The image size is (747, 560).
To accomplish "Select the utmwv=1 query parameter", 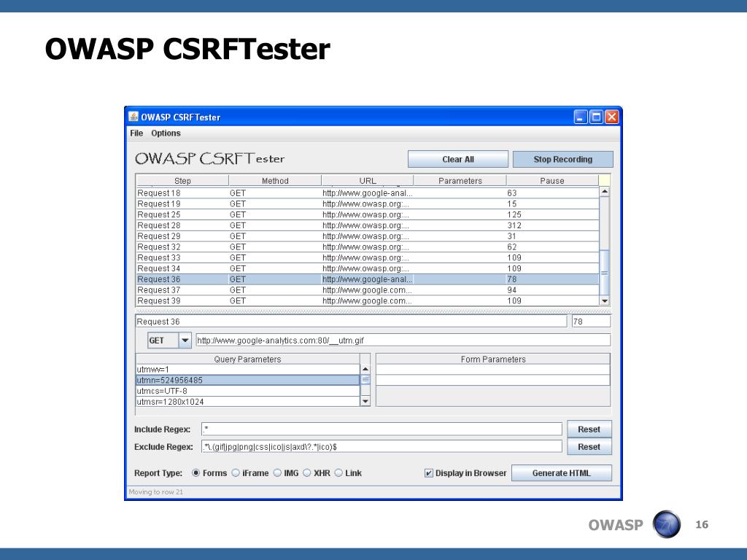I will [x=248, y=370].
